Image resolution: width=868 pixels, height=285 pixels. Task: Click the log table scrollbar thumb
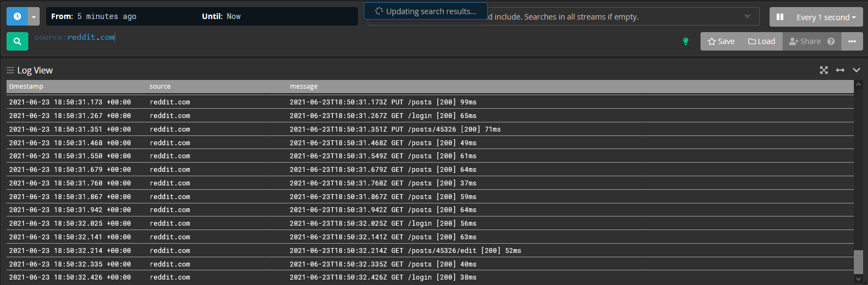pos(858,262)
